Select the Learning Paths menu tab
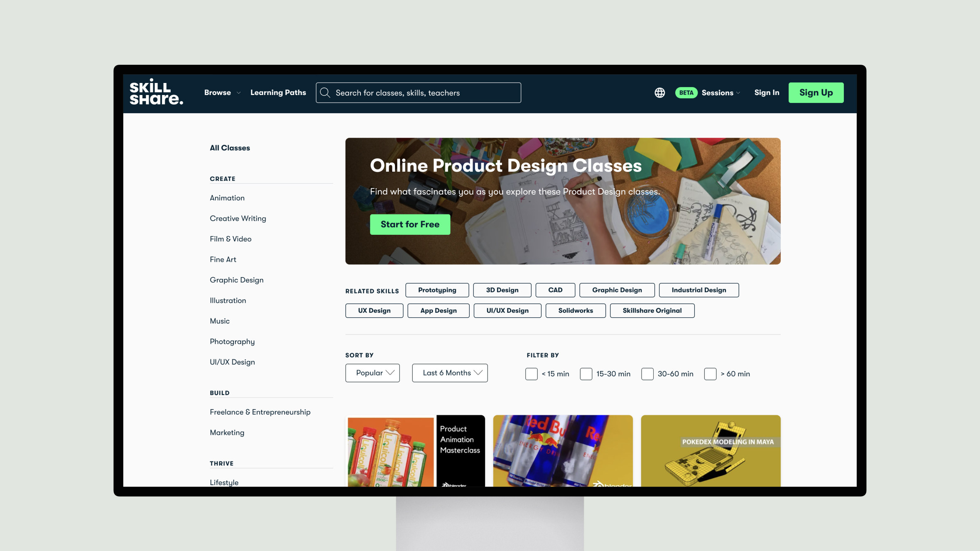 tap(278, 92)
